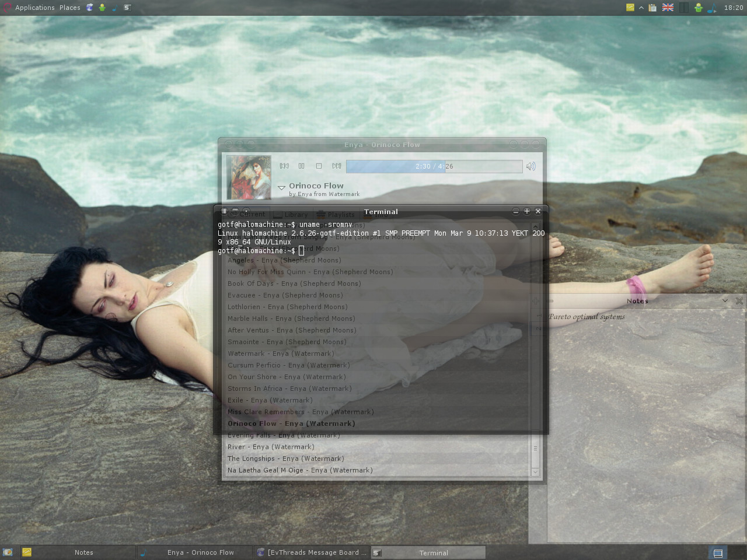This screenshot has width=747, height=560.
Task: Open the volume control speaker icon
Action: (530, 166)
